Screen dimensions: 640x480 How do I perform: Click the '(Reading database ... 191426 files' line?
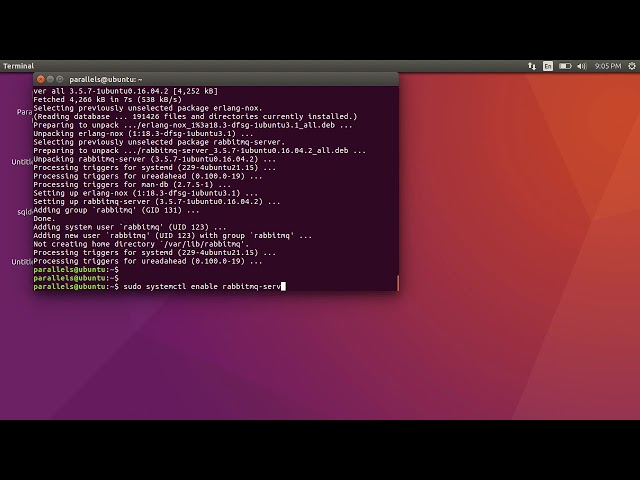pyautogui.click(x=195, y=117)
